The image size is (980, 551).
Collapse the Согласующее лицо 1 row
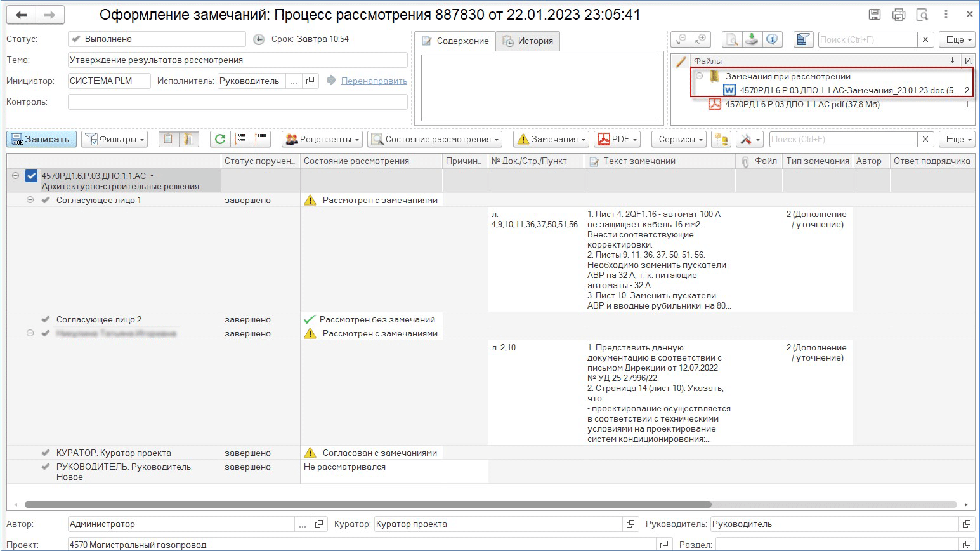coord(30,200)
